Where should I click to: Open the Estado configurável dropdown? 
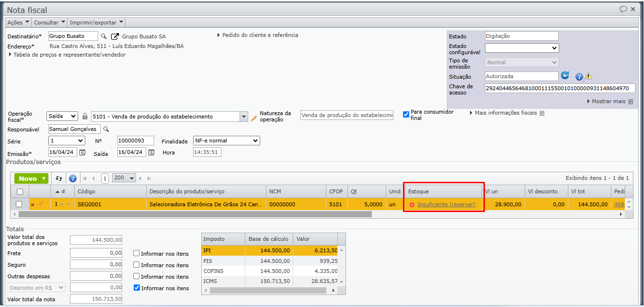coord(522,48)
